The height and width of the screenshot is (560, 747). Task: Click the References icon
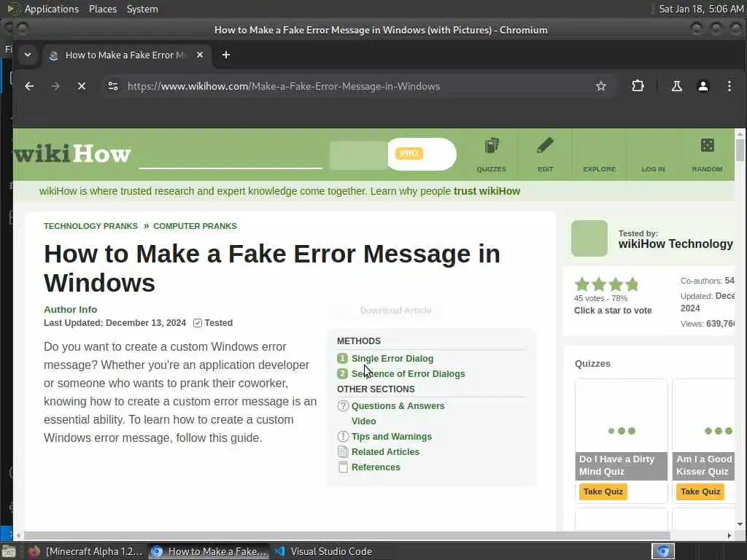tap(343, 467)
